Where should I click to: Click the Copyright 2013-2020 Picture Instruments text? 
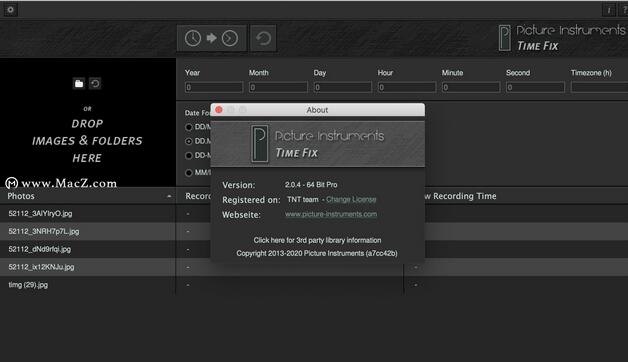317,253
